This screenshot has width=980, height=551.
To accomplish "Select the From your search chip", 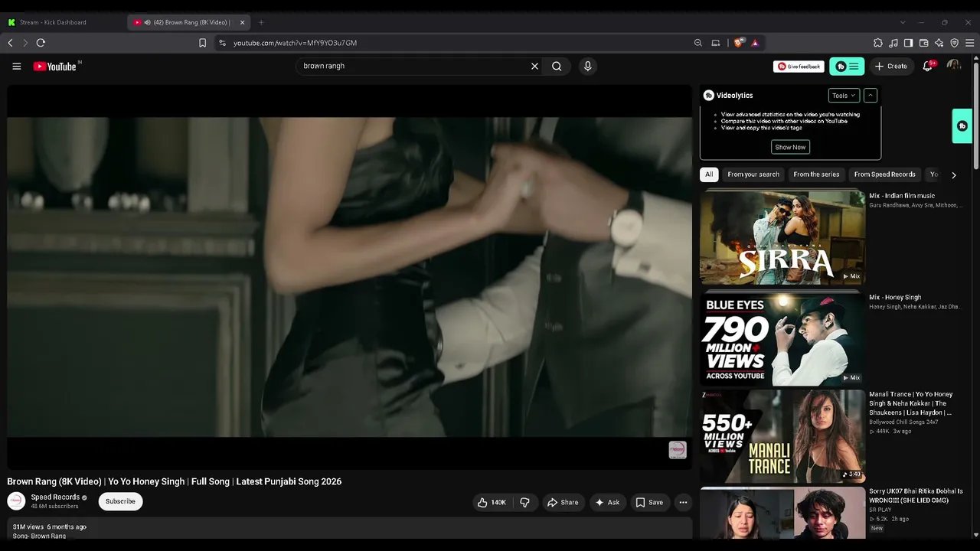I will (753, 174).
